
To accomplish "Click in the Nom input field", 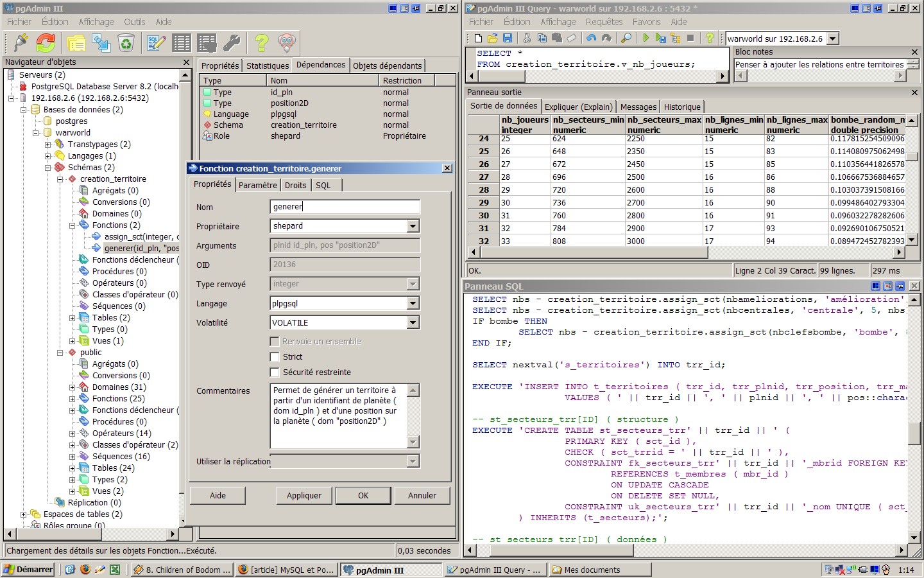I will [345, 207].
